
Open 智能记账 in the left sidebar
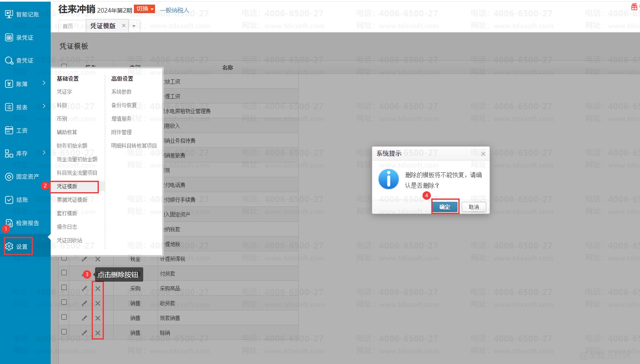pyautogui.click(x=22, y=14)
